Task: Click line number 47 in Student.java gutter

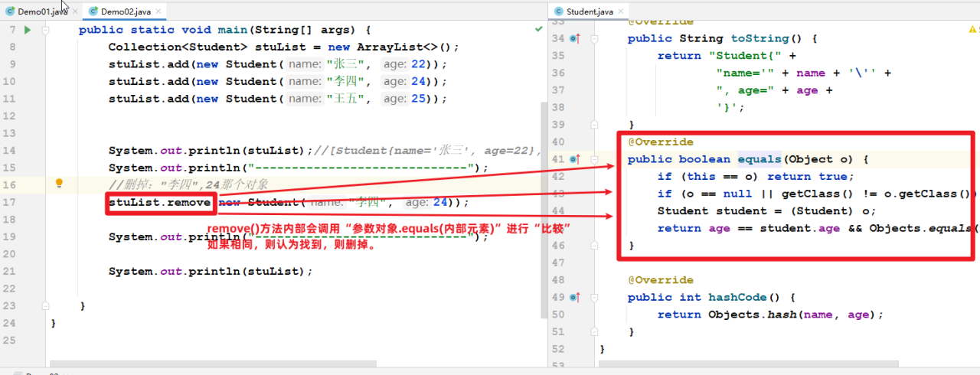Action: tap(557, 262)
